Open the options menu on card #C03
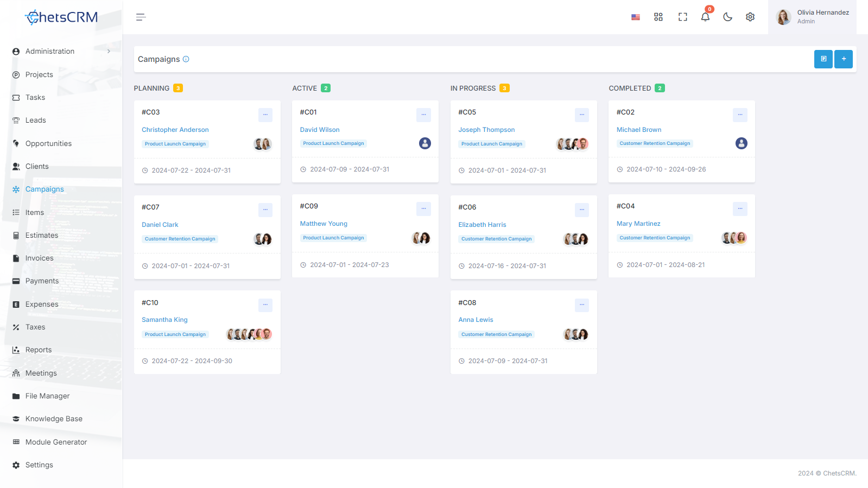The width and height of the screenshot is (868, 488). pos(265,115)
